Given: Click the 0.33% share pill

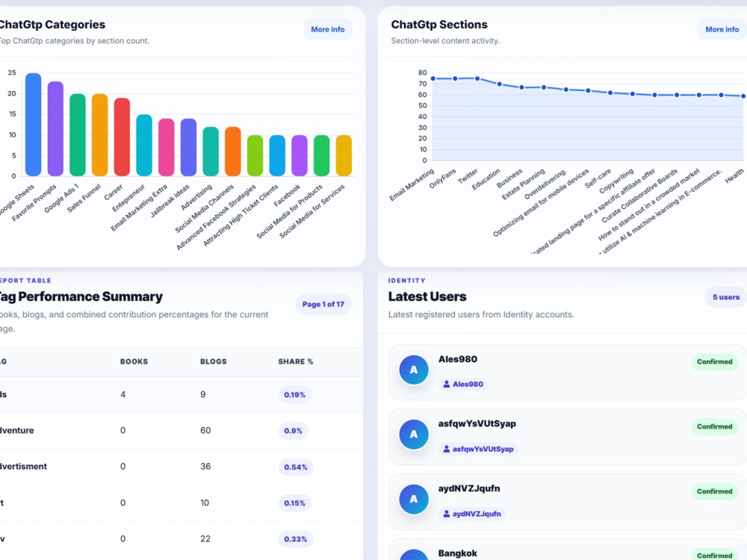Looking at the screenshot, I should [295, 540].
